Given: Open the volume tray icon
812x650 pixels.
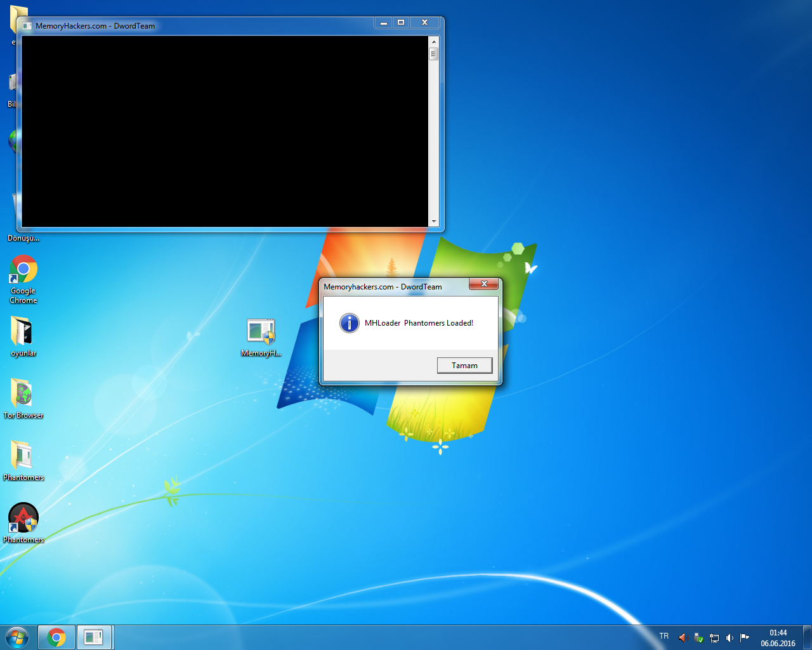Looking at the screenshot, I should (730, 637).
